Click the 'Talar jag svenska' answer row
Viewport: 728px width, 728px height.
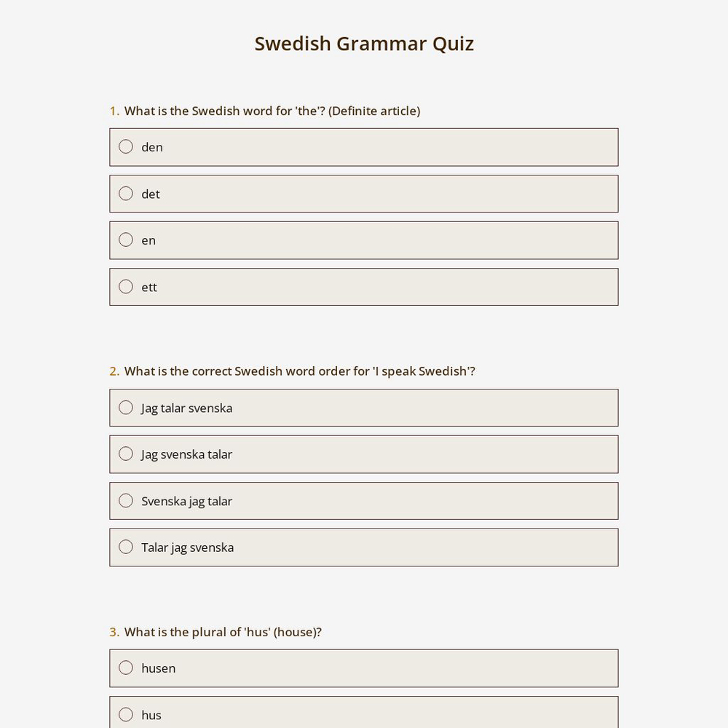pos(364,547)
